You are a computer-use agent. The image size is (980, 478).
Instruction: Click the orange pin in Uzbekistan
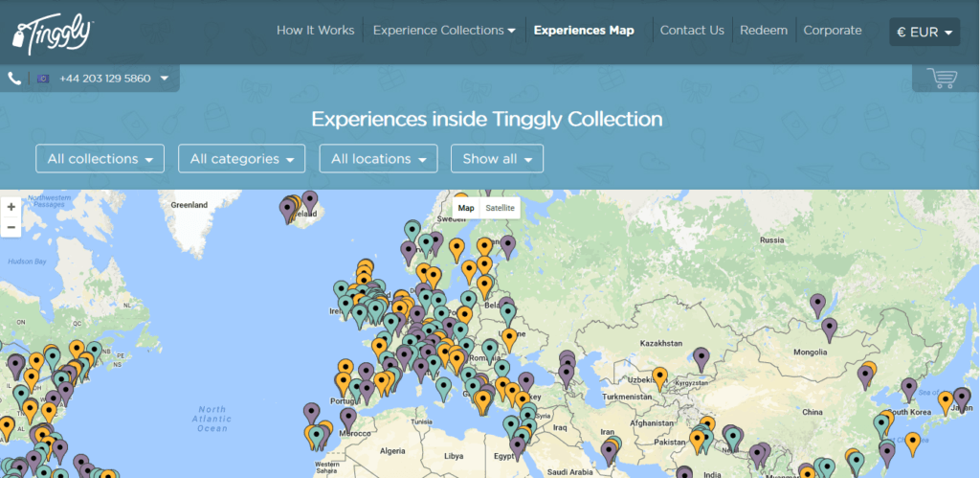(660, 378)
